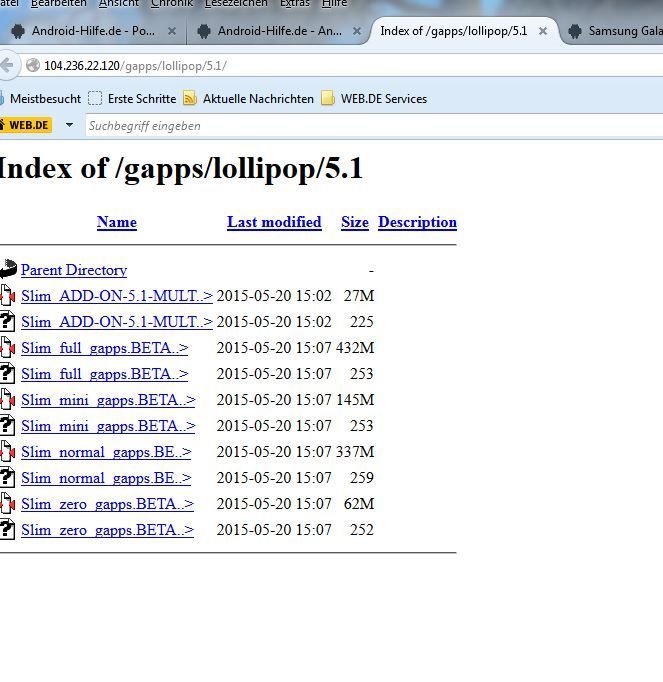
Task: Click the globe site identity icon
Action: point(33,66)
